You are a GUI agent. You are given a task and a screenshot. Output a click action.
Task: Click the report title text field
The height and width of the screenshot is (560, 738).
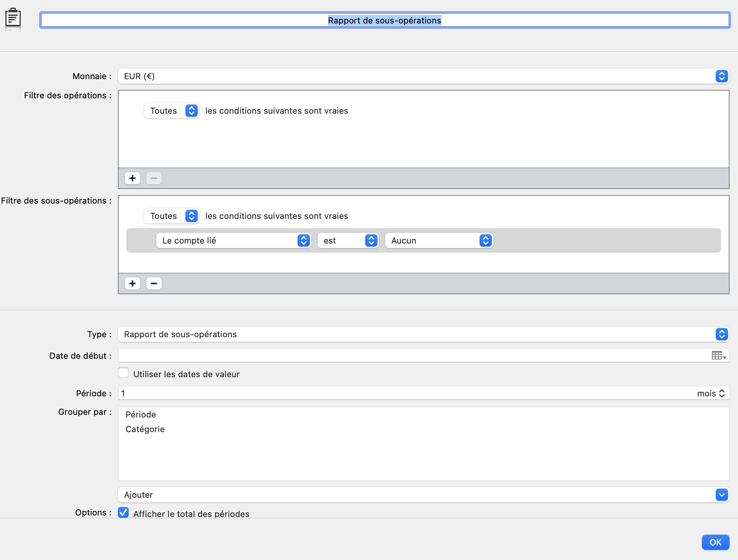[x=384, y=20]
